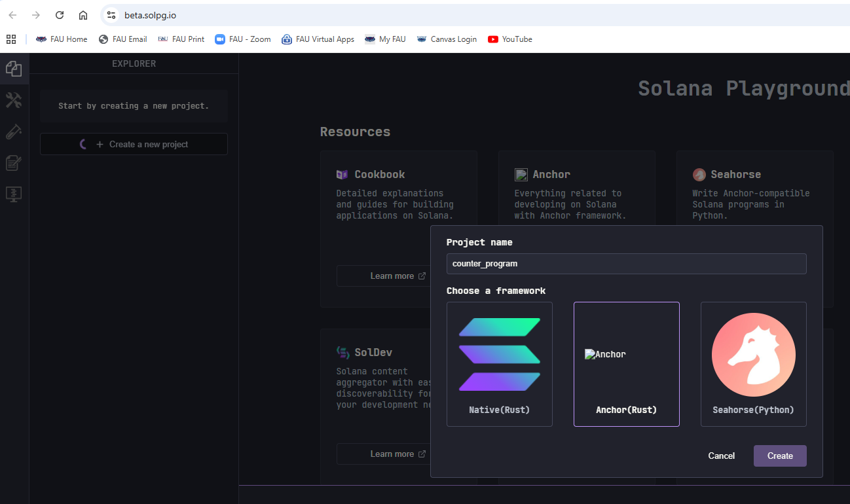Open the site information icon in address bar
850x504 pixels.
[111, 15]
